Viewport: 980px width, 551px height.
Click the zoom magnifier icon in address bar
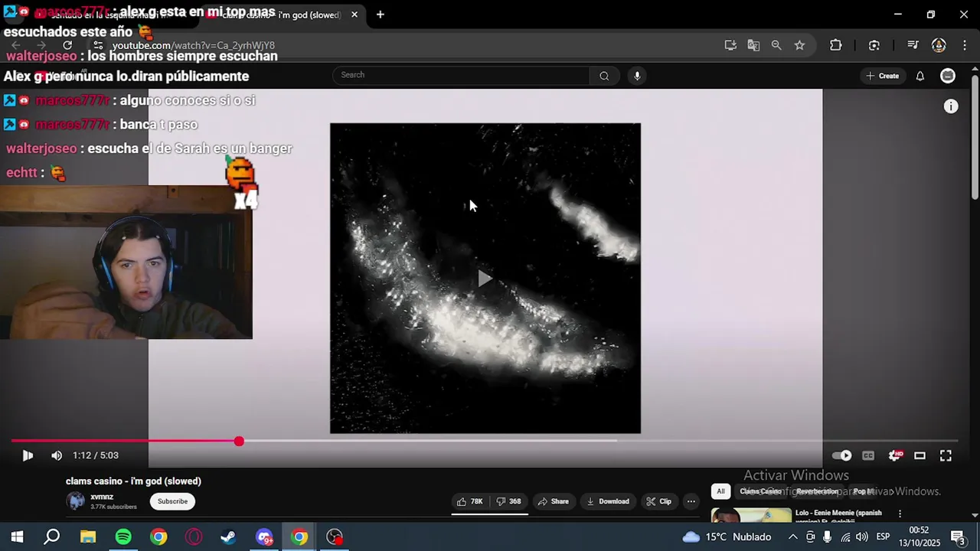(x=776, y=45)
